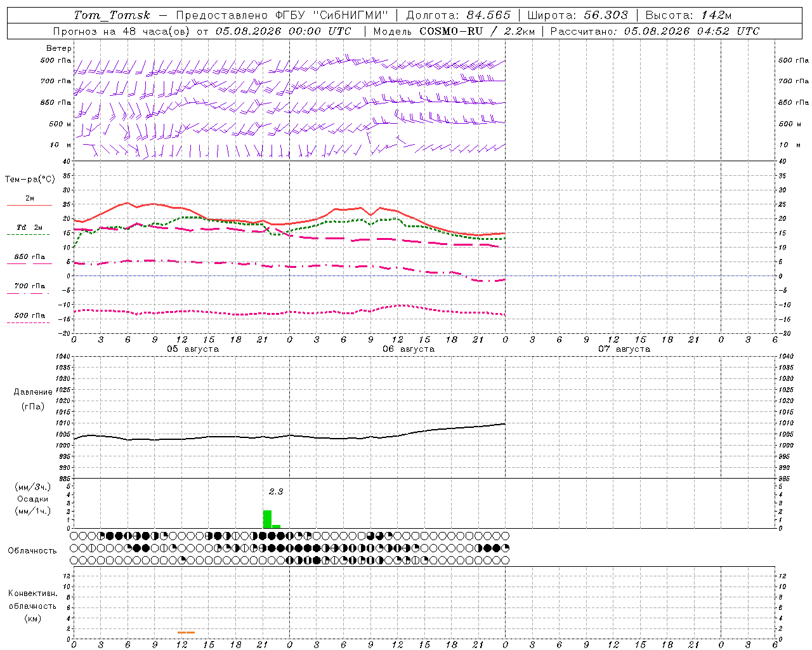Click the 05 августа date label
The width and height of the screenshot is (812, 650).
pyautogui.click(x=193, y=349)
